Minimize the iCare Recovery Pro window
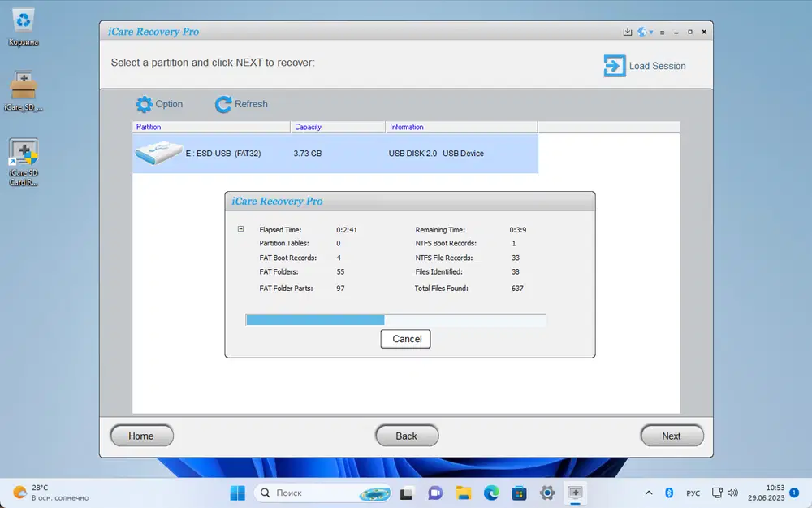 tap(676, 33)
